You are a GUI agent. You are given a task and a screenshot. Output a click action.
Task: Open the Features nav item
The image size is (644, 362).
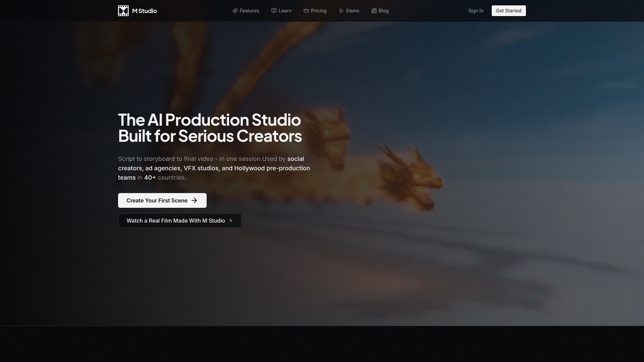pyautogui.click(x=246, y=11)
